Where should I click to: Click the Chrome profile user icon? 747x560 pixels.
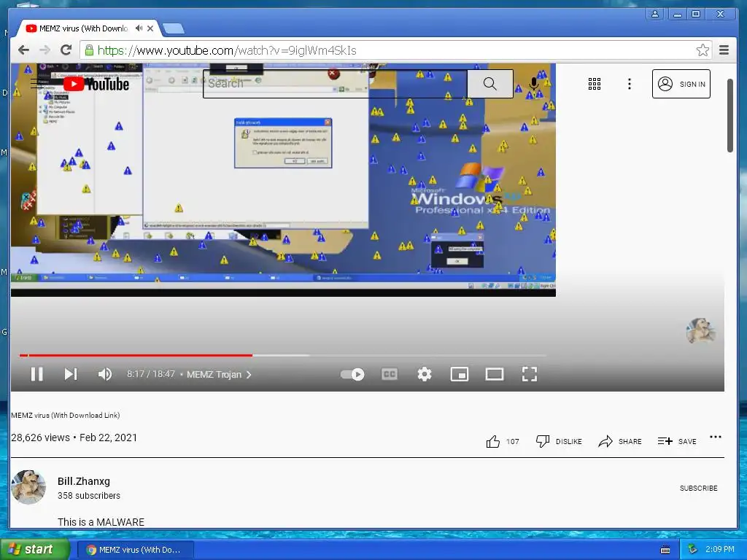point(655,14)
